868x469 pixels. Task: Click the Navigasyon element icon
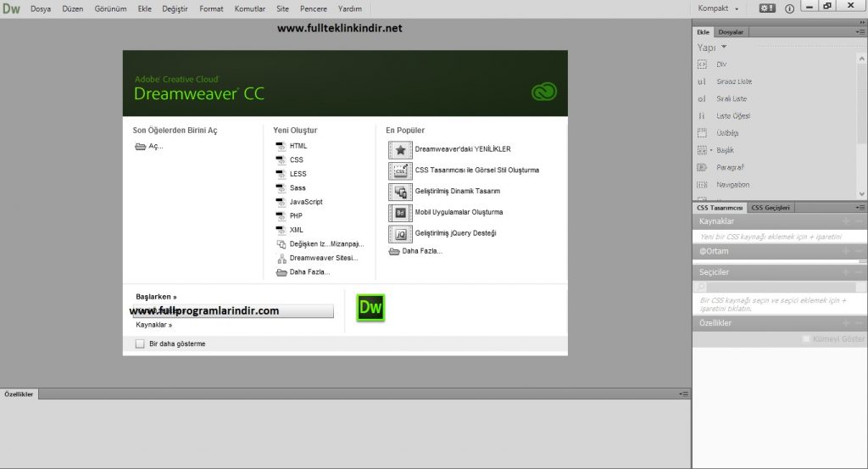coord(702,184)
